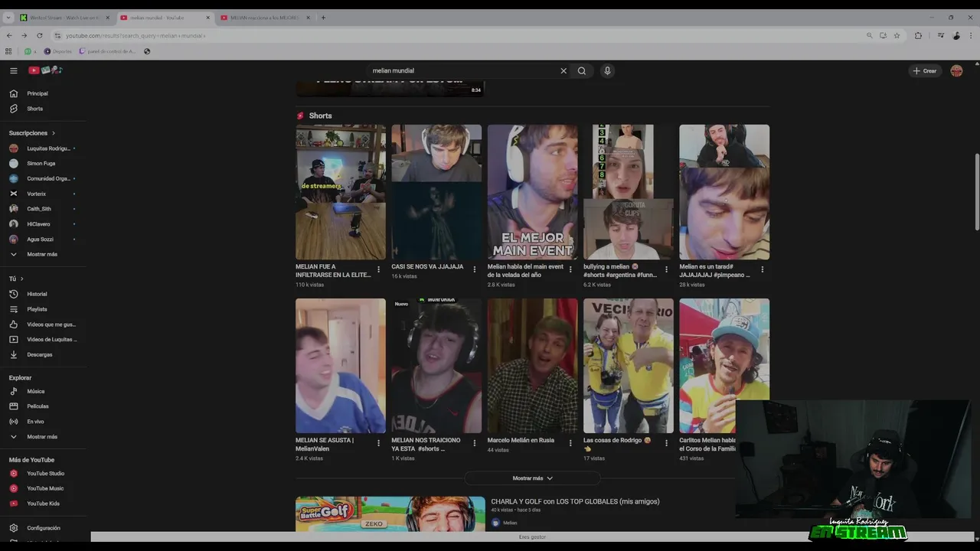This screenshot has width=980, height=551.
Task: Open the 'EL MEJOR MAIN EVENT' short
Action: pyautogui.click(x=532, y=192)
